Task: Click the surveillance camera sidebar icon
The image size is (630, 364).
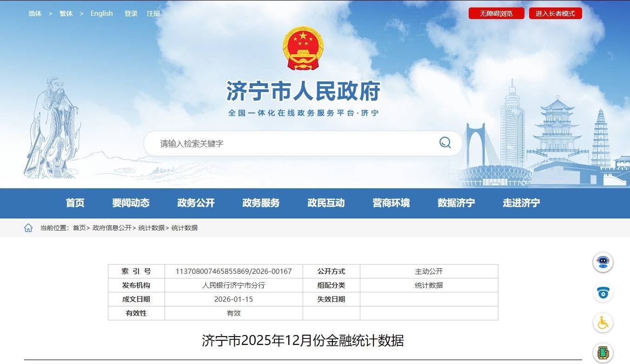Action: pos(603,293)
